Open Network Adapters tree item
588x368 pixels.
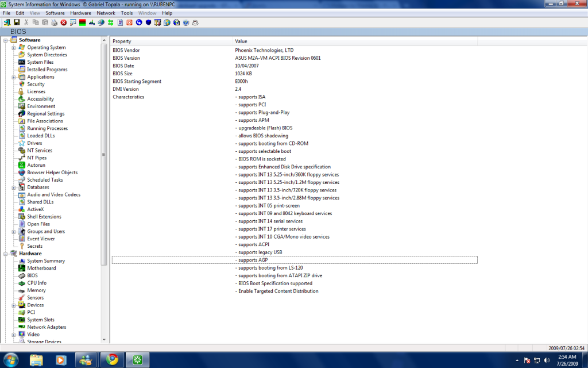tap(47, 327)
